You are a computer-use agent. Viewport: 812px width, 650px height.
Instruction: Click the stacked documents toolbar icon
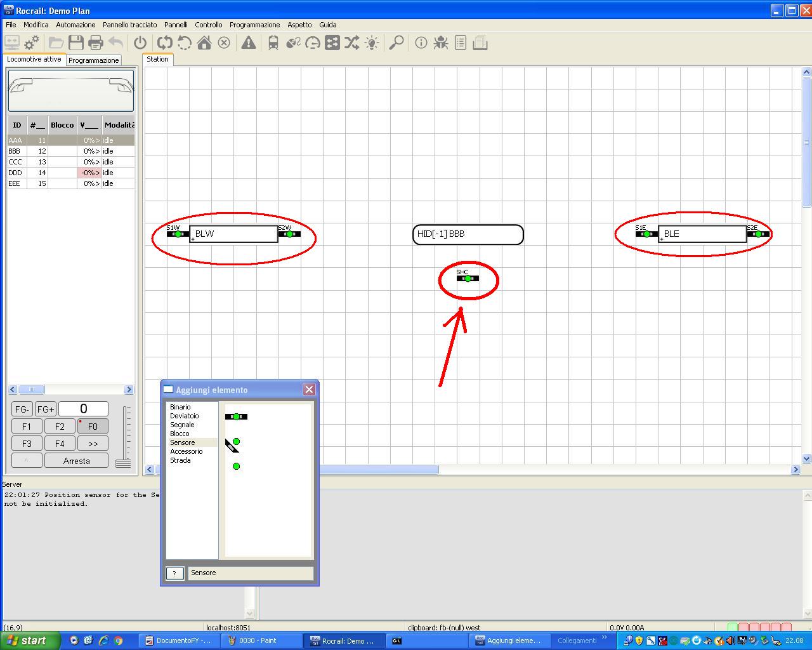[480, 43]
